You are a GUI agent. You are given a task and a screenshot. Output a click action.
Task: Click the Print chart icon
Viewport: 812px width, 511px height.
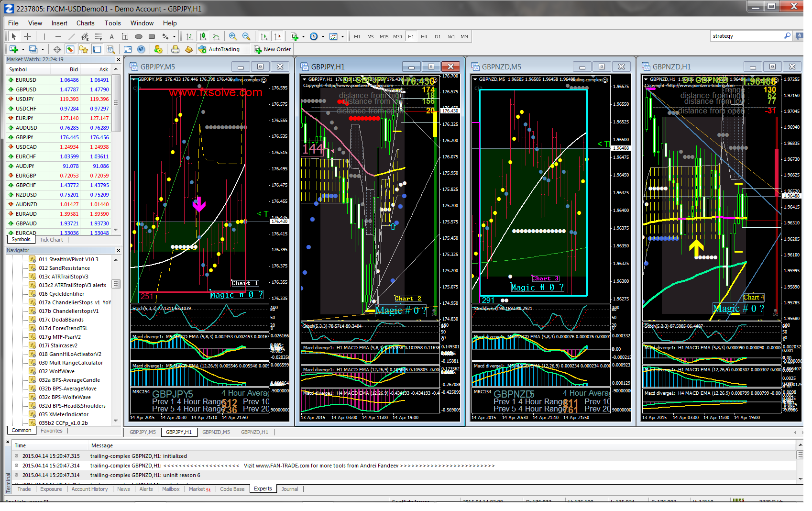pyautogui.click(x=175, y=49)
